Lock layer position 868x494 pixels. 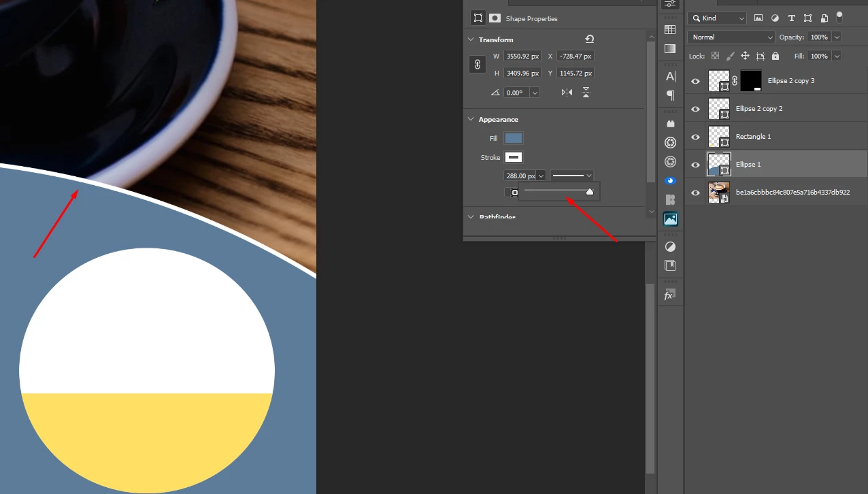pos(746,56)
